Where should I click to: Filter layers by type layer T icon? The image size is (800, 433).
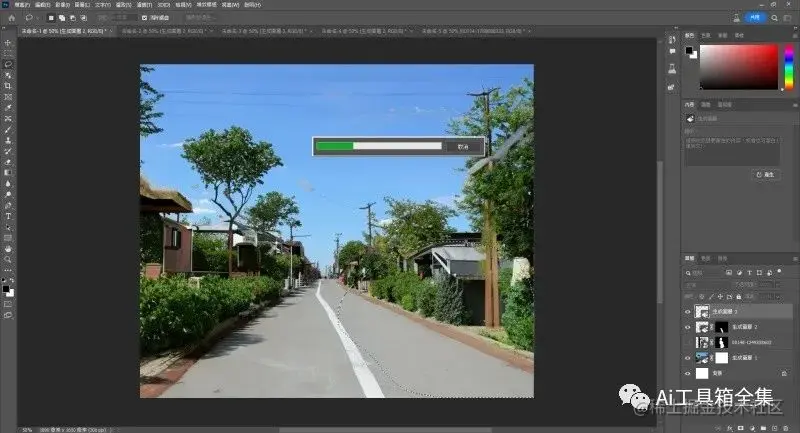click(x=749, y=273)
